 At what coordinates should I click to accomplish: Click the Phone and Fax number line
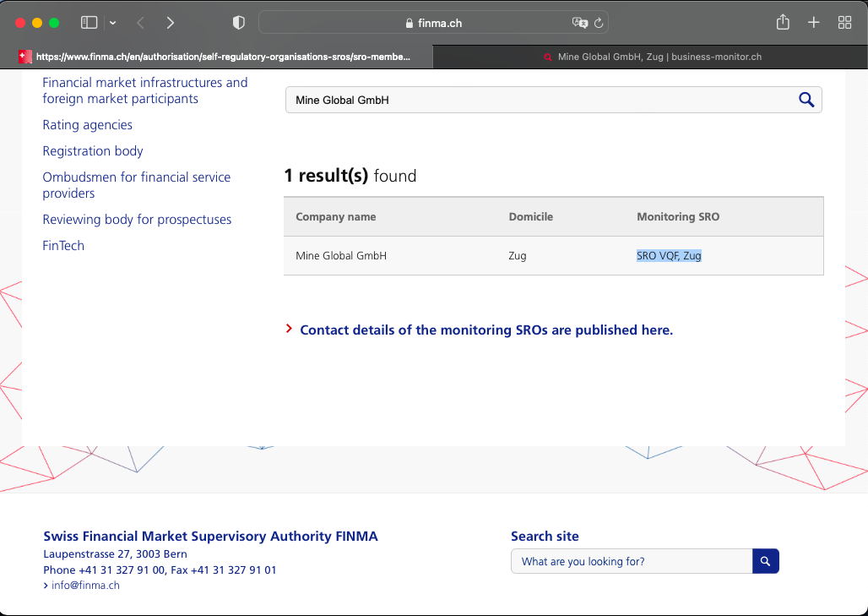coord(160,570)
